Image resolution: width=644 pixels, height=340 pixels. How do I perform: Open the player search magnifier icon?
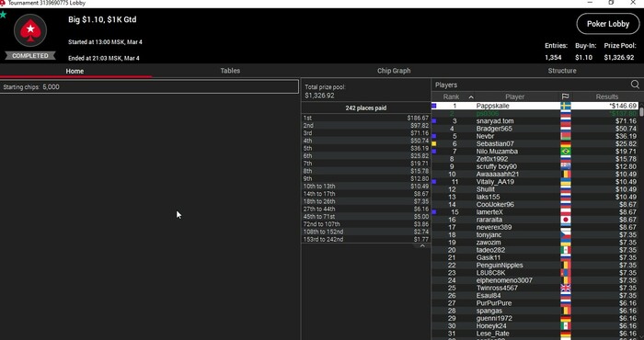pos(635,85)
